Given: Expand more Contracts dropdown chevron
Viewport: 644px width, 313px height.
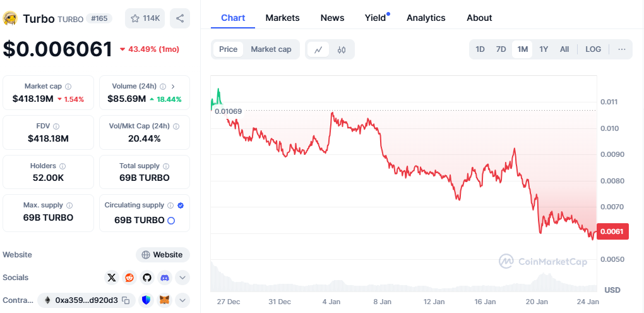Looking at the screenshot, I should (x=182, y=300).
